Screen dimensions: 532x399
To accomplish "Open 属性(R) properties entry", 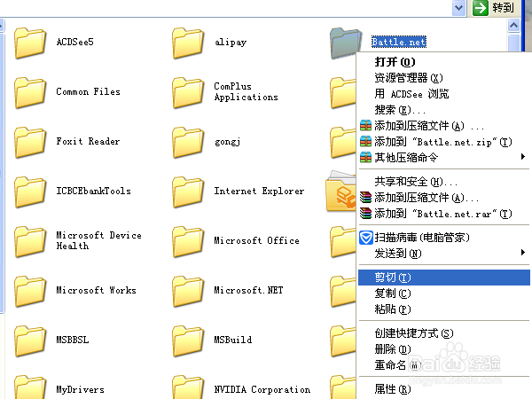I will pyautogui.click(x=444, y=389).
